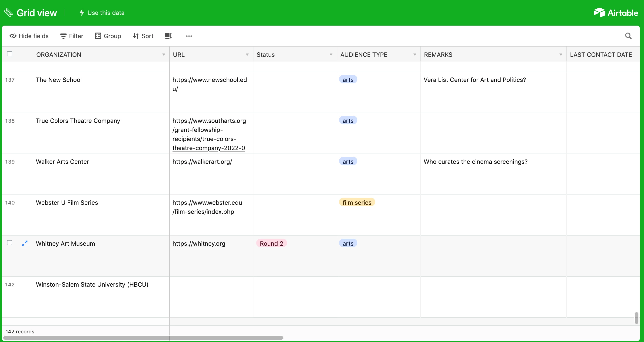Open the URL column dropdown arrow

pos(247,54)
